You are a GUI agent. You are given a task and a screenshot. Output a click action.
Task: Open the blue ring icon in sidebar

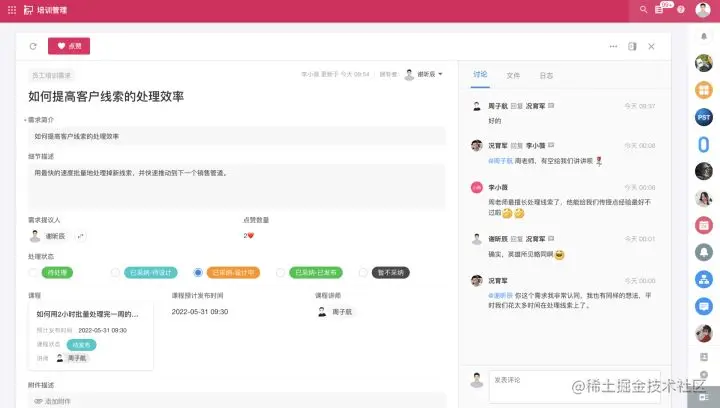pos(703,145)
